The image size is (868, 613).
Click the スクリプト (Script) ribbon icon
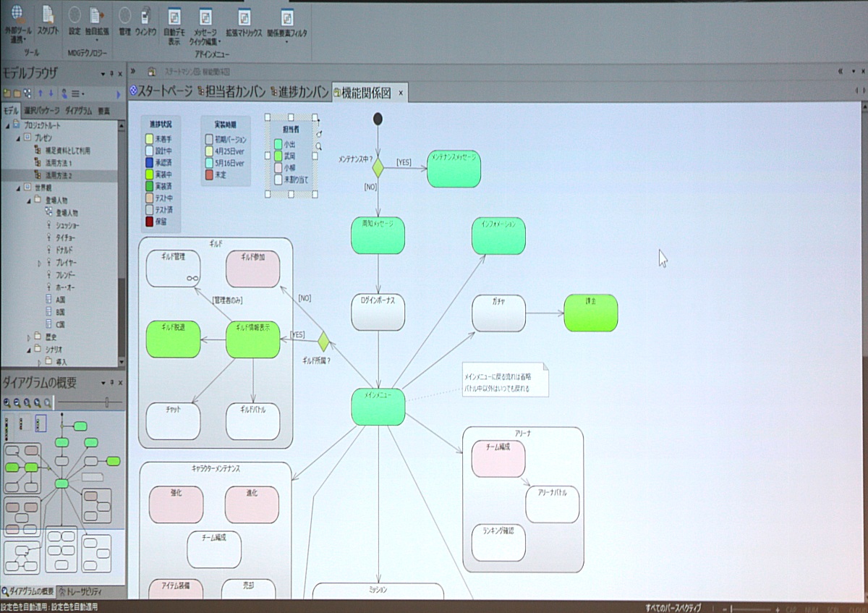tap(48, 15)
